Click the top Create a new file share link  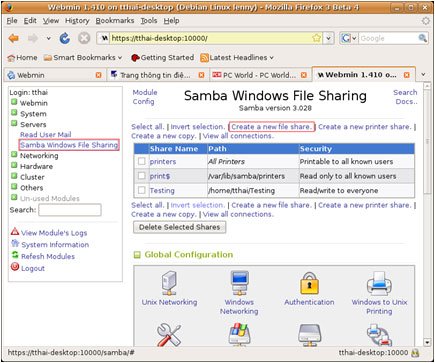pos(272,127)
